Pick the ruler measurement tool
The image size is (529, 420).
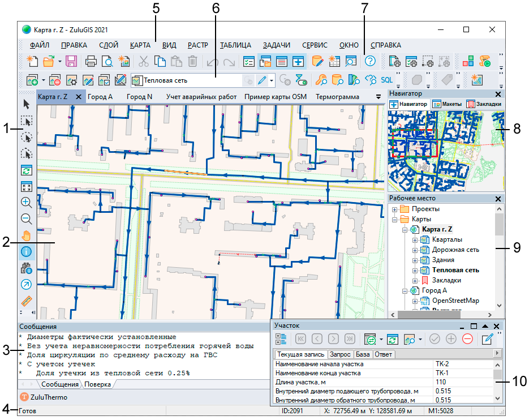(x=26, y=301)
